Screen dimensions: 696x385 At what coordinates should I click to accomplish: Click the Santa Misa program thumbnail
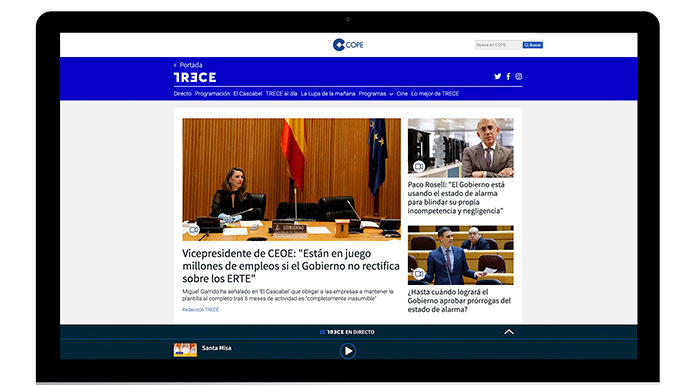tap(185, 350)
